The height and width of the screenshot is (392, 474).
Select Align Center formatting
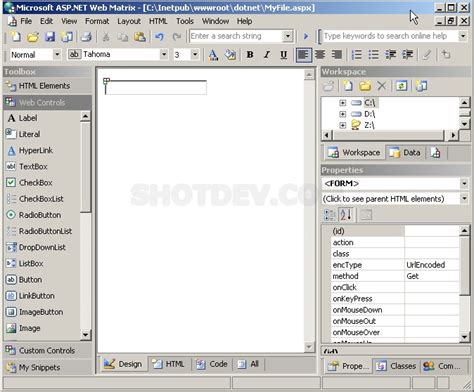click(320, 55)
